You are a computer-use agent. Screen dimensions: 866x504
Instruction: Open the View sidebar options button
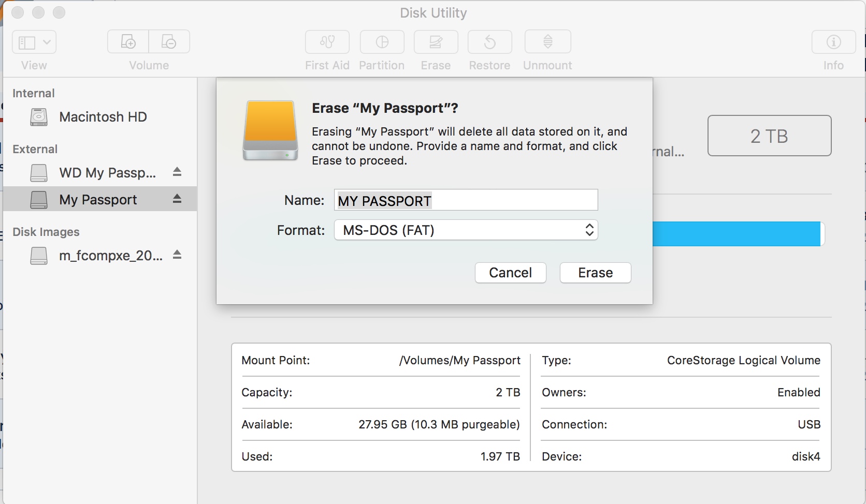pyautogui.click(x=34, y=42)
